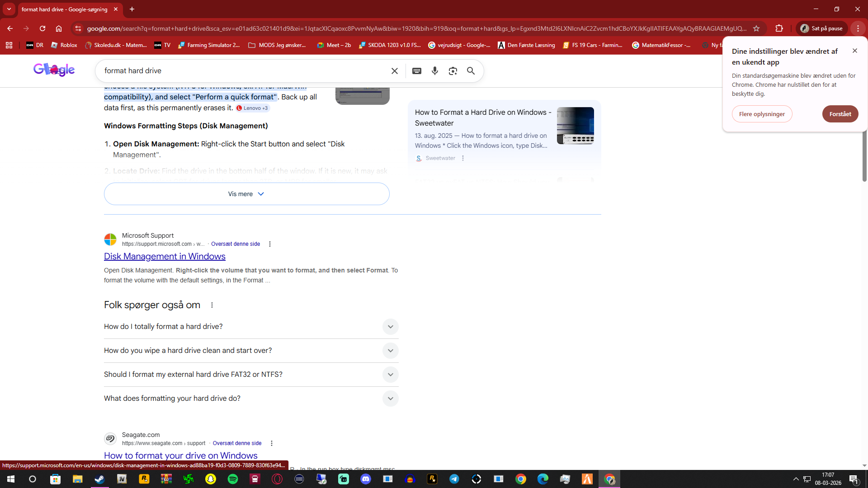868x488 pixels.
Task: Click the Forstået button in popup
Action: coord(840,114)
